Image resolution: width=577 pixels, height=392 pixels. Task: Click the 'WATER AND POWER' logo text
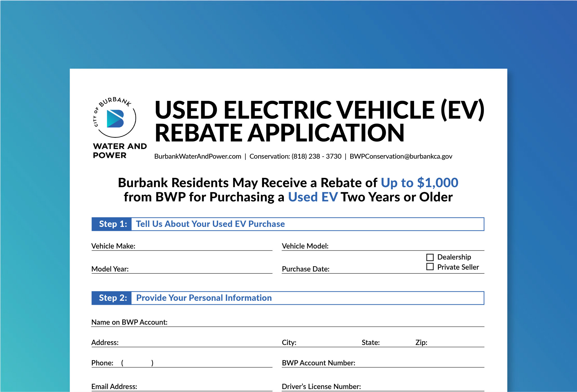120,150
